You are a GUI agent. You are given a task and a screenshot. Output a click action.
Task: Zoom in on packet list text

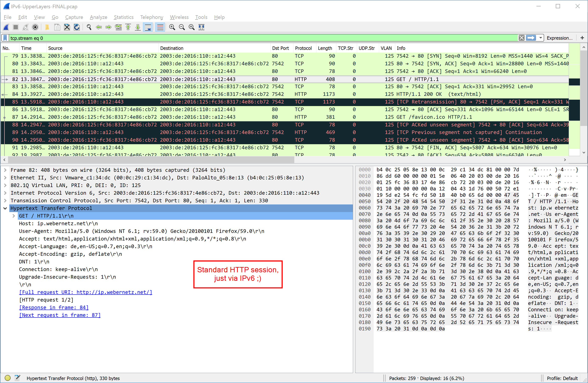coord(172,27)
